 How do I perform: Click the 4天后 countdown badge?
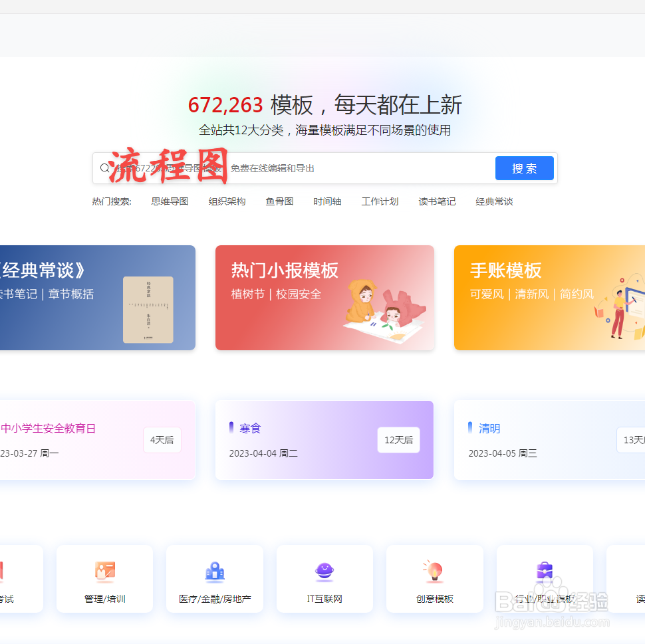coord(162,440)
